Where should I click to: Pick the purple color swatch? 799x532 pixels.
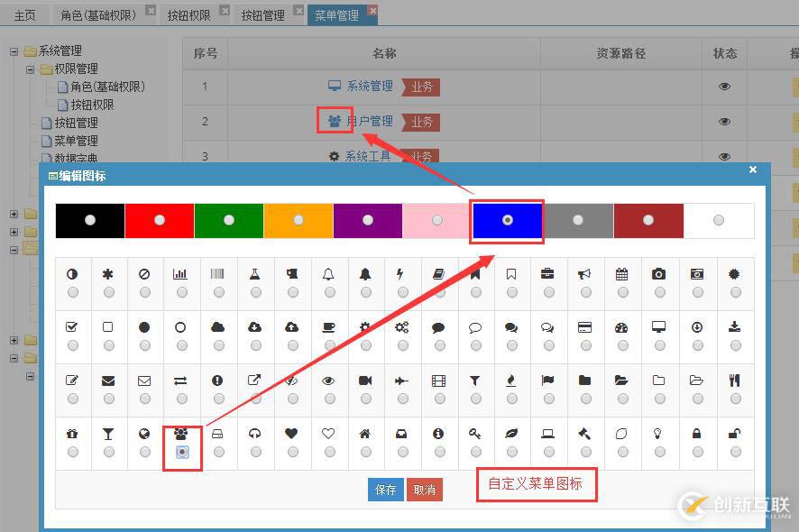coord(368,220)
